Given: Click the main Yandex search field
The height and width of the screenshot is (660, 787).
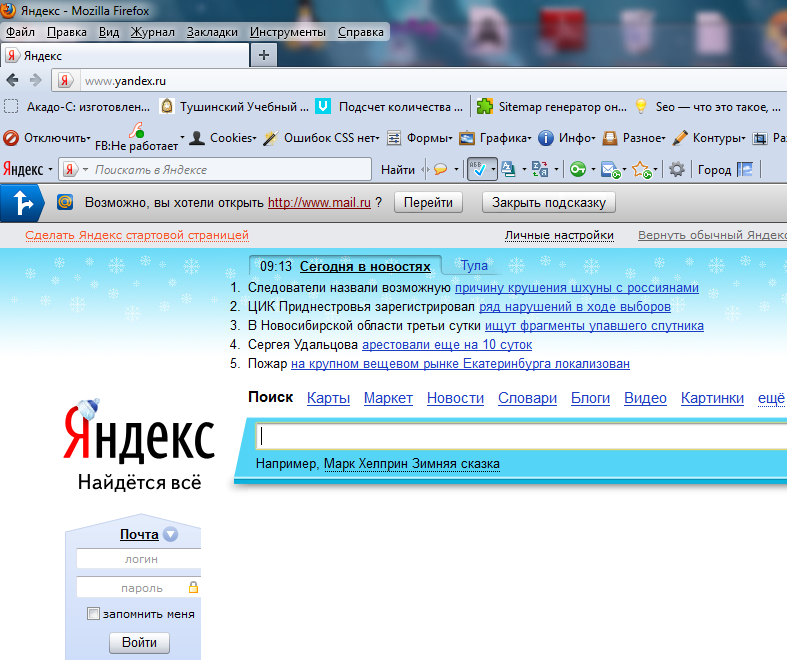Looking at the screenshot, I should point(521,436).
